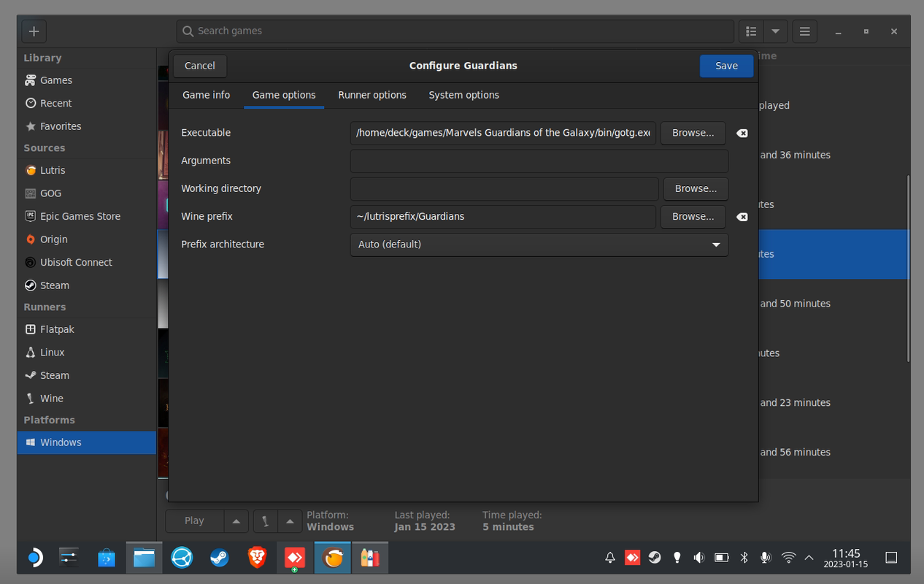
Task: Click the lightbulb tray icon
Action: pos(677,558)
